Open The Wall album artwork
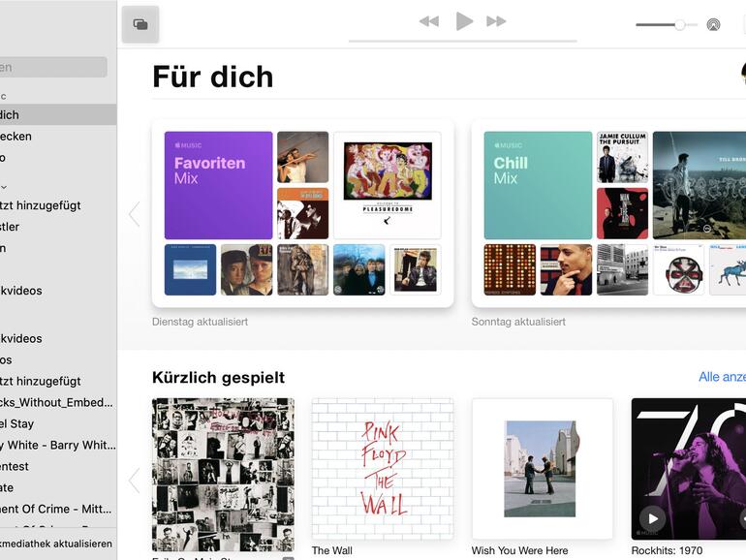Viewport: 746px width, 560px height. (383, 469)
